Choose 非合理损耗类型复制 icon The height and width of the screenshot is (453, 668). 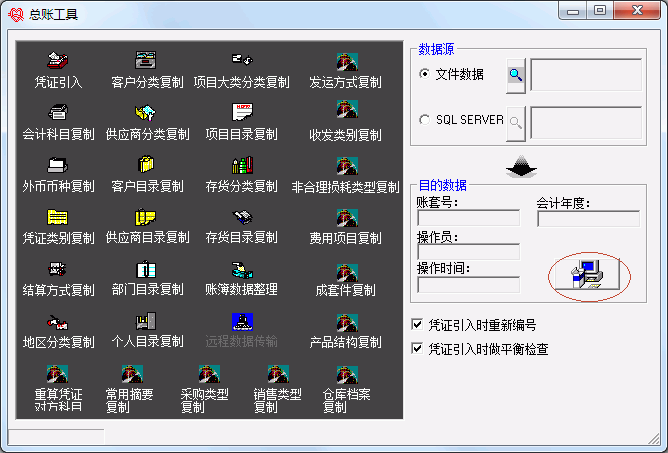point(347,166)
